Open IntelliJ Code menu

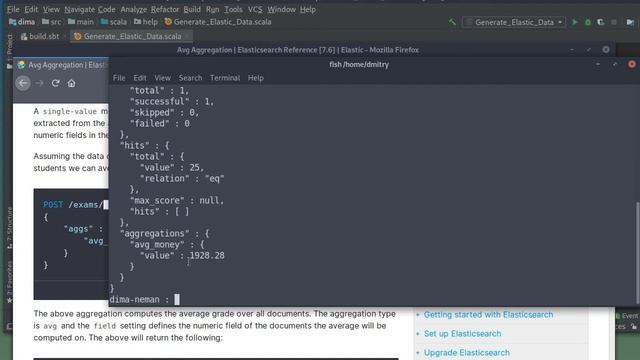(107, 9)
